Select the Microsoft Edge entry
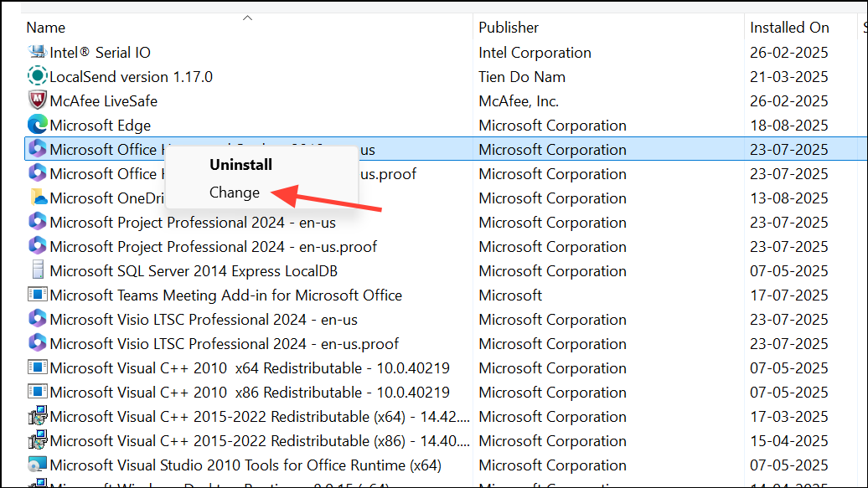 [x=101, y=125]
